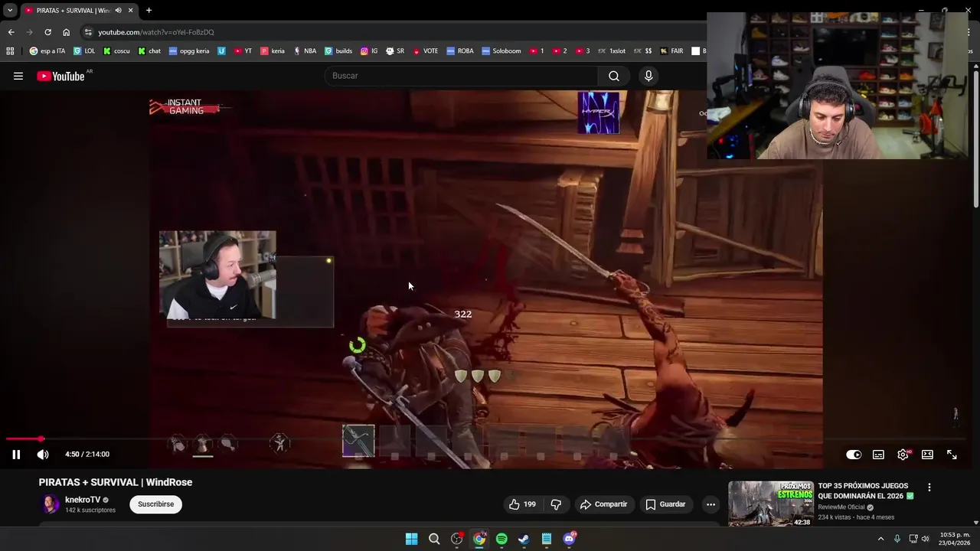Image resolution: width=980 pixels, height=551 pixels.
Task: Switch to theater mode view
Action: click(x=927, y=455)
